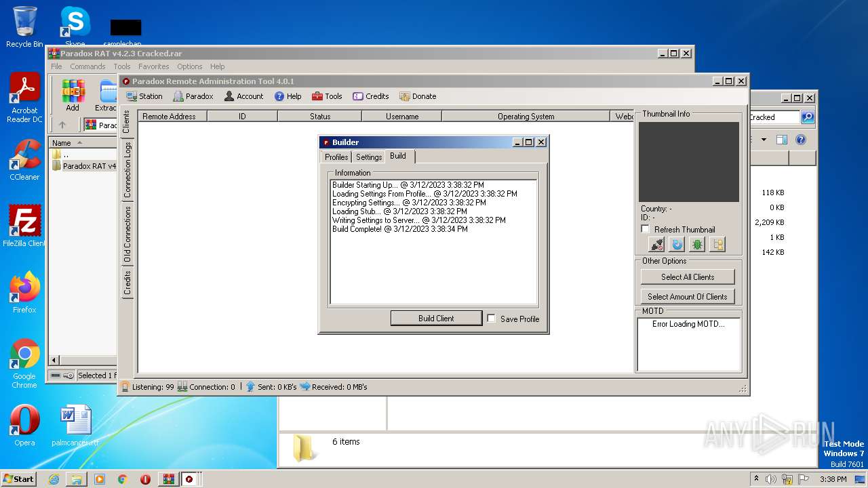Open the Credits vertical side tab
This screenshot has height=488, width=868.
(127, 283)
